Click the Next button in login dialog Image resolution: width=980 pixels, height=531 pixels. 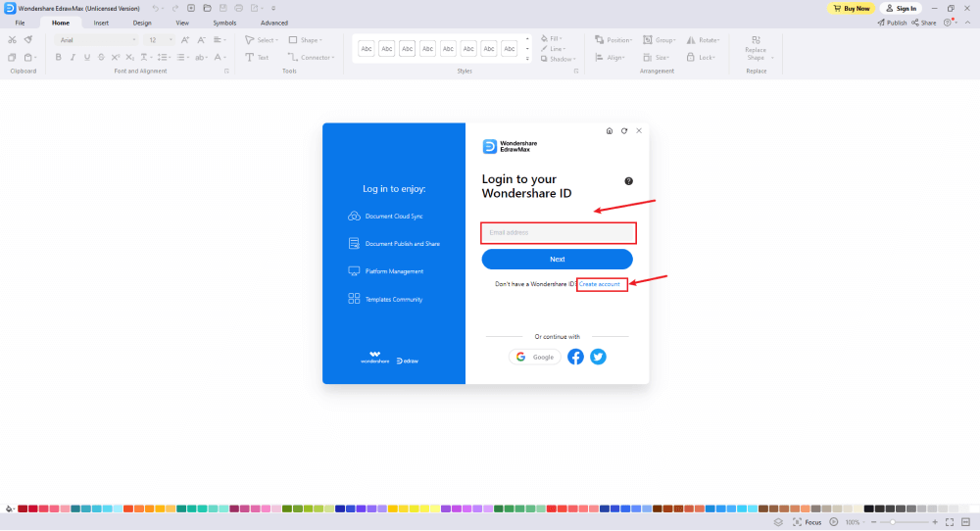point(557,260)
